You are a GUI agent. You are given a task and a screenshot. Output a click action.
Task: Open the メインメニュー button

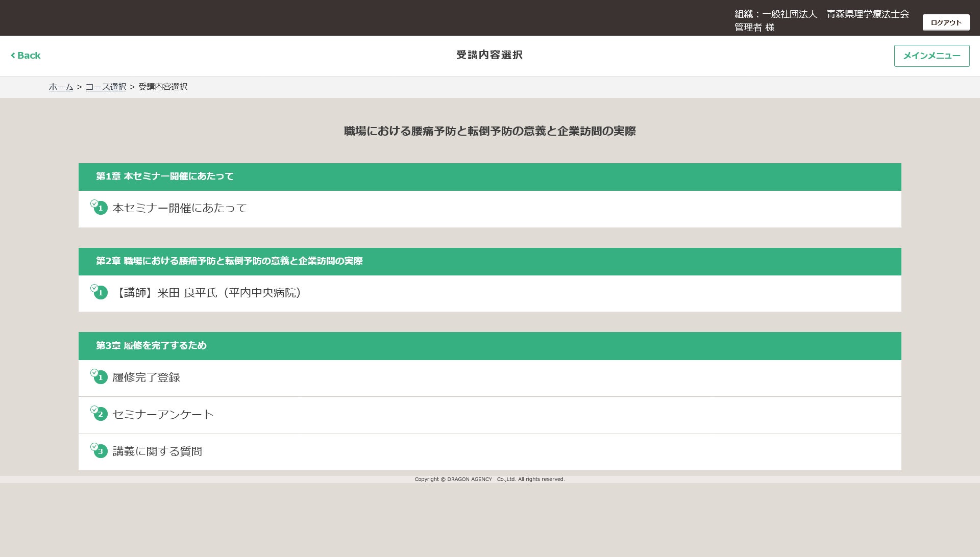[x=932, y=56]
